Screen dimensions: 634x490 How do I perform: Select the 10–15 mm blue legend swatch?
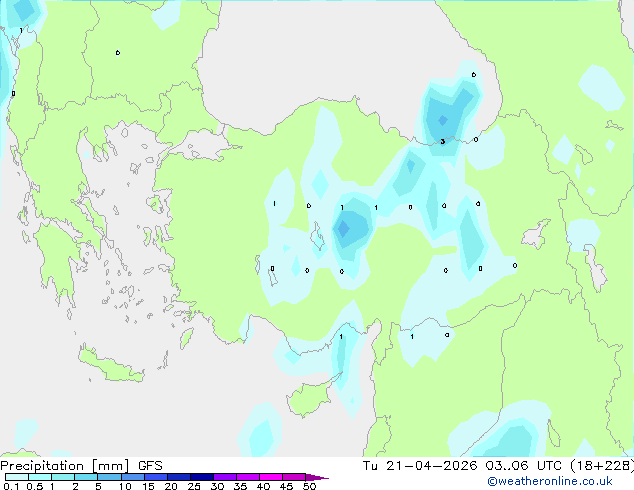pos(132,477)
